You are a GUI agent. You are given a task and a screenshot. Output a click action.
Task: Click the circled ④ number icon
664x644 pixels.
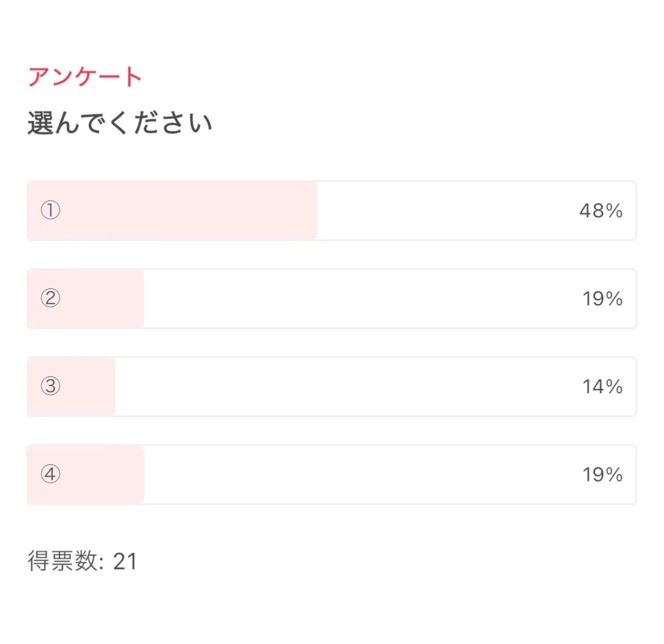pos(50,474)
